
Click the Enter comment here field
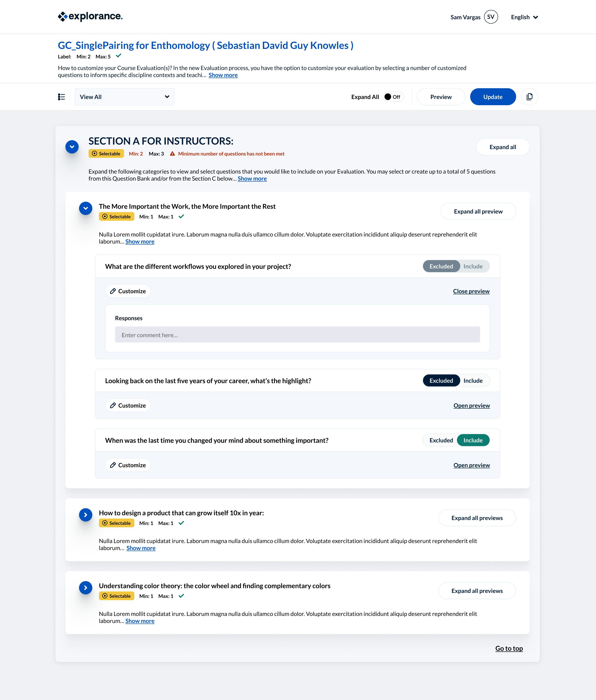point(297,334)
